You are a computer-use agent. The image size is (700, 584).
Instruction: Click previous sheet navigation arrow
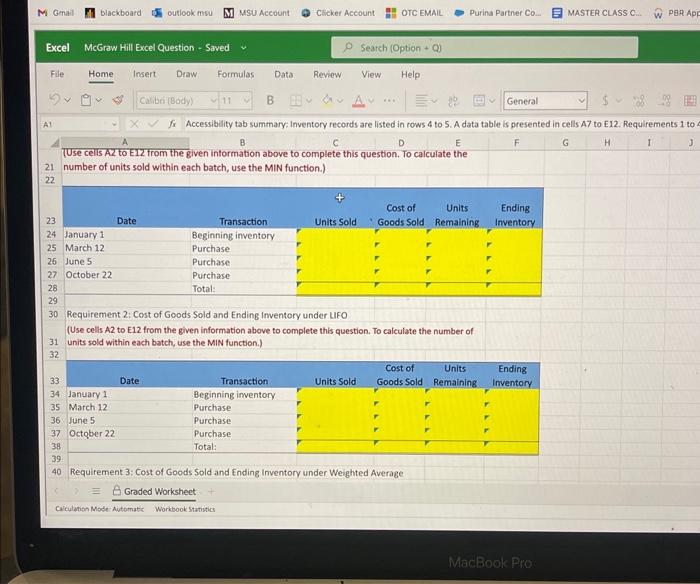coord(56,491)
